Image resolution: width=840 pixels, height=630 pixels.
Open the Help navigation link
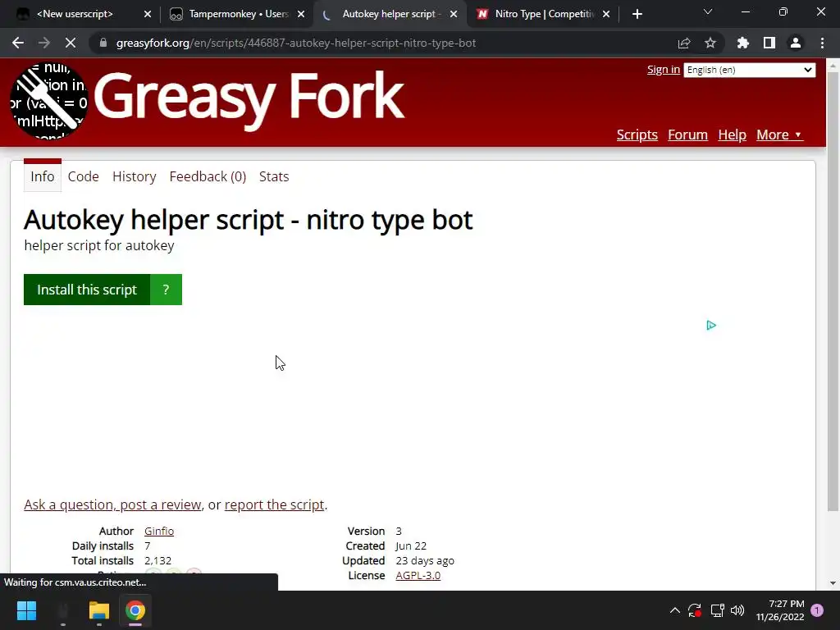pyautogui.click(x=732, y=135)
